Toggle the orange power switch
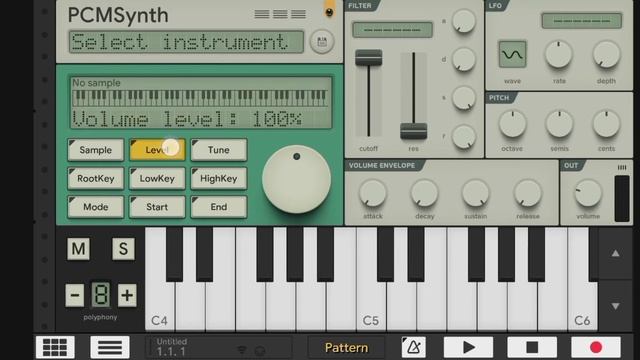The height and width of the screenshot is (360, 640). (x=329, y=9)
